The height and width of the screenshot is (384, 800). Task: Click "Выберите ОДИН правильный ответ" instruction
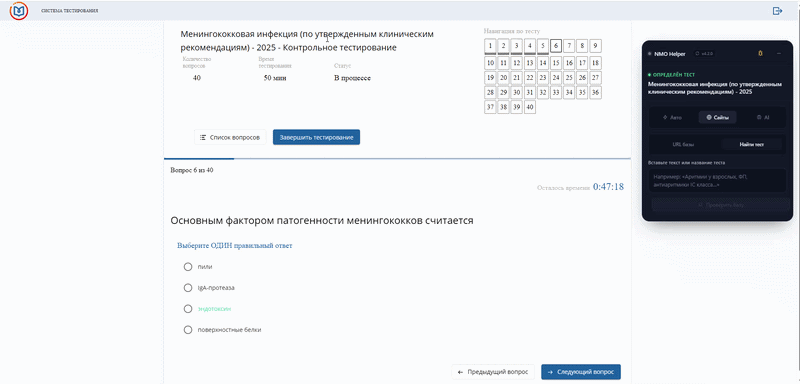[235, 246]
